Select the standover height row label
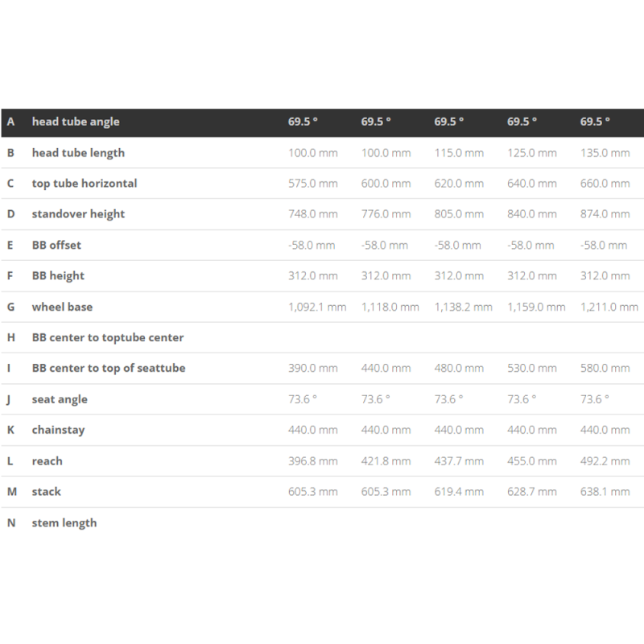Image resolution: width=644 pixels, height=644 pixels. coord(78,214)
